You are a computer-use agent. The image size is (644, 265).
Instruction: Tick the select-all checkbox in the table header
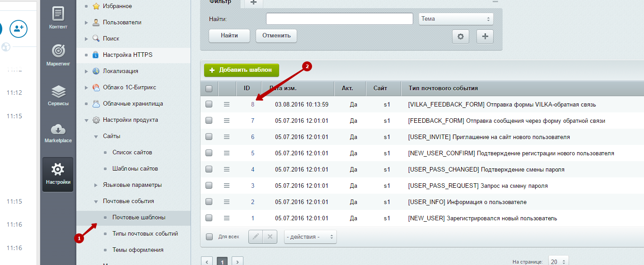209,88
